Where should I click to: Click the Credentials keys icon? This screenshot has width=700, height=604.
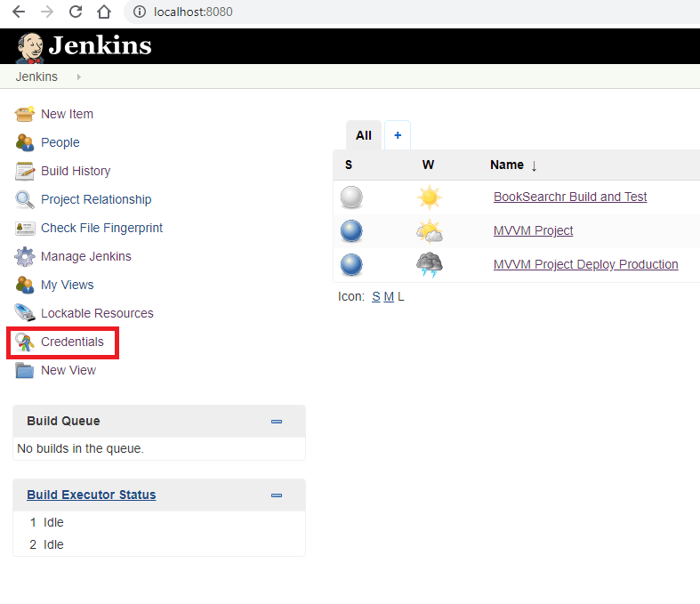(25, 342)
